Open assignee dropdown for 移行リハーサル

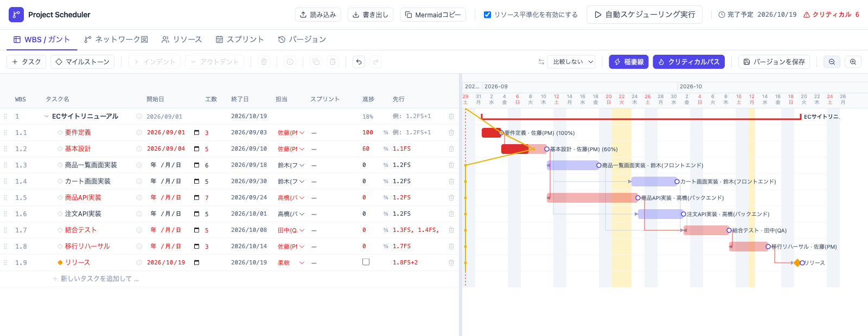pyautogui.click(x=291, y=246)
